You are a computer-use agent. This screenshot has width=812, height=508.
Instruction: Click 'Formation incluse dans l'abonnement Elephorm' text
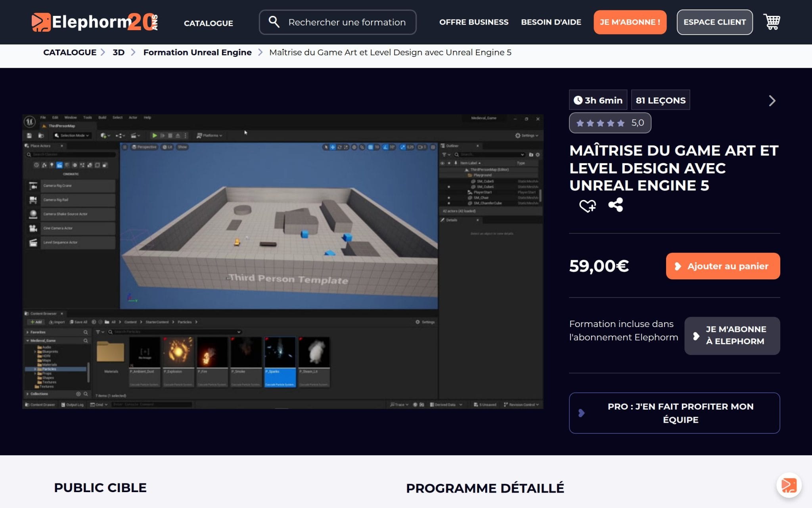(x=623, y=331)
